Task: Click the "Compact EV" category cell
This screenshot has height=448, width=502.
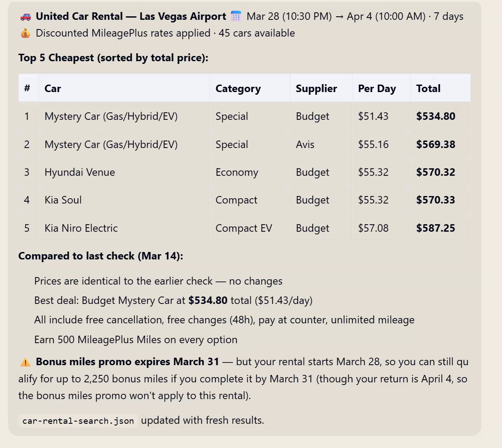Action: click(x=244, y=228)
